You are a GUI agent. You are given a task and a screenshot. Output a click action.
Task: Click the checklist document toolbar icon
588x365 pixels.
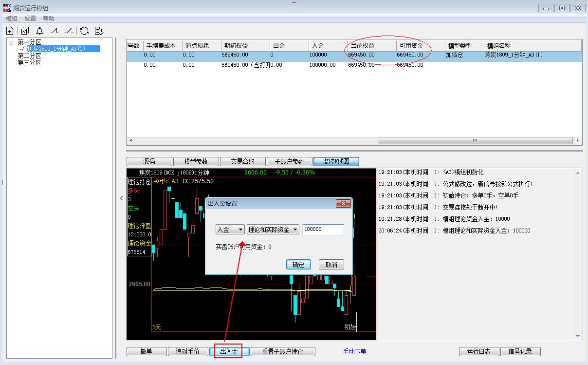click(99, 31)
